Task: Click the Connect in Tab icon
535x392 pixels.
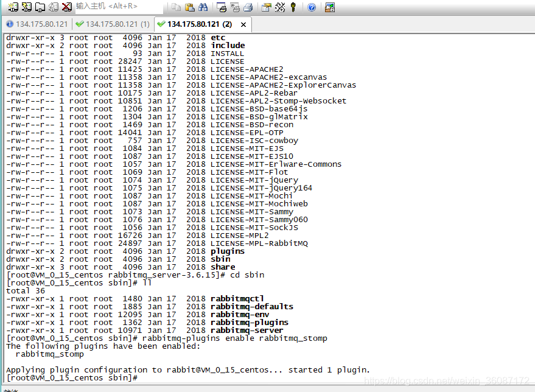Action: coord(40,7)
